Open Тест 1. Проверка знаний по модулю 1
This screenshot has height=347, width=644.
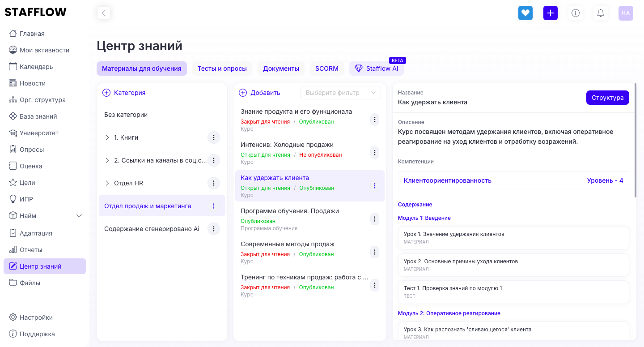pos(513,292)
